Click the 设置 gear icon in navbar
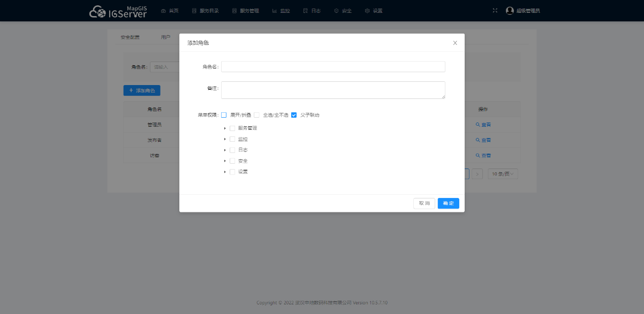Viewport: 644px width, 314px height. (x=367, y=11)
